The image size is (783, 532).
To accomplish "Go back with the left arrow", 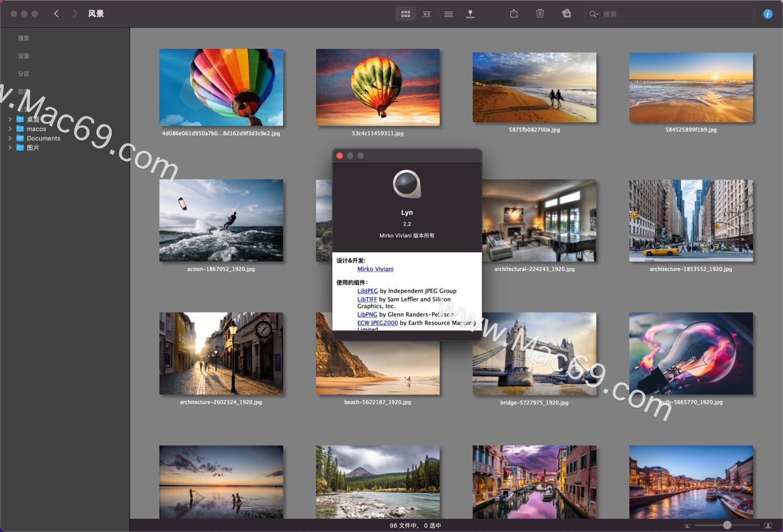I will [57, 14].
